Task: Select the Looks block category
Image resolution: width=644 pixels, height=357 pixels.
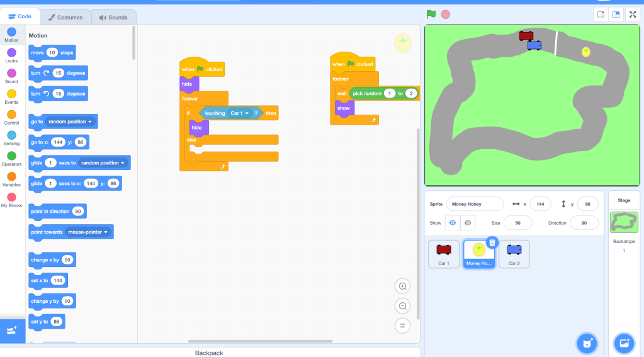Action: pos(11,55)
